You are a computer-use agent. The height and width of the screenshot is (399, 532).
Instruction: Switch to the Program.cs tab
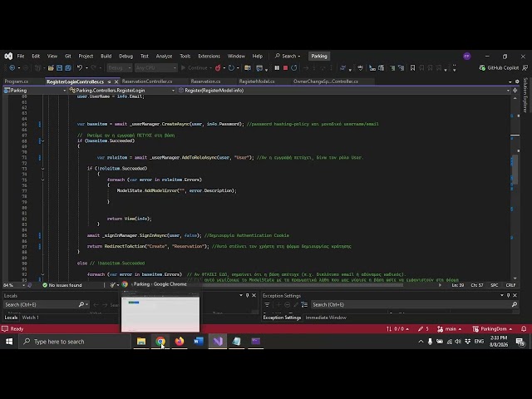17,81
